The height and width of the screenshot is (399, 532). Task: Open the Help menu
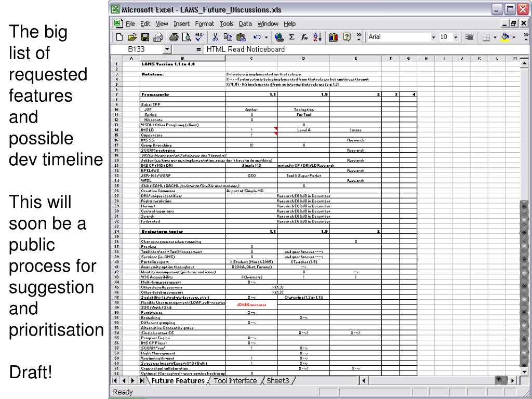[x=289, y=24]
